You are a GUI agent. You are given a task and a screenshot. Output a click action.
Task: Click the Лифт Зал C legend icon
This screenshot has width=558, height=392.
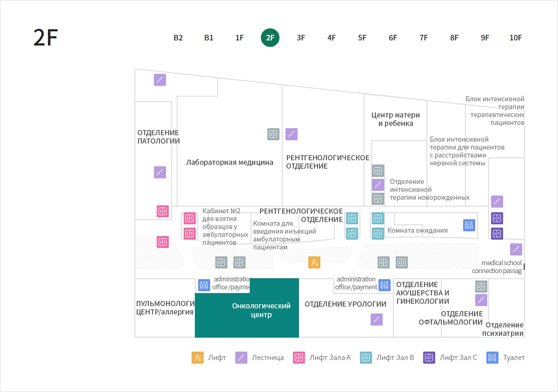pyautogui.click(x=429, y=358)
